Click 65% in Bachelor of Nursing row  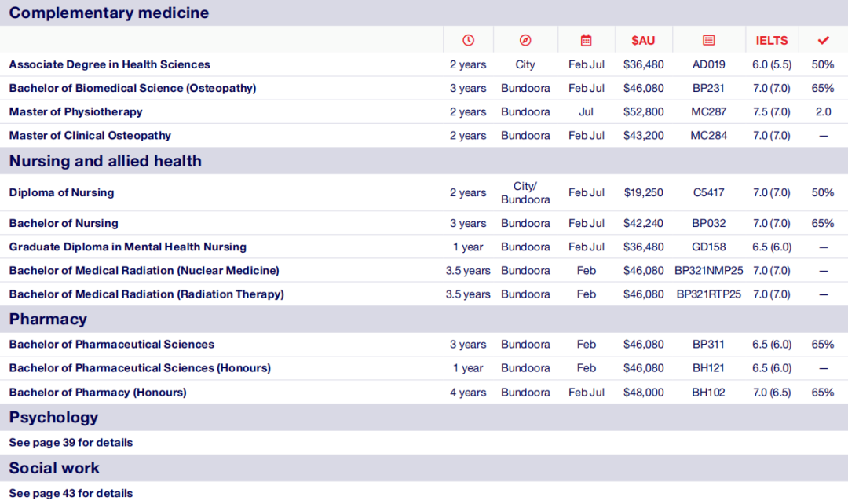click(x=823, y=223)
